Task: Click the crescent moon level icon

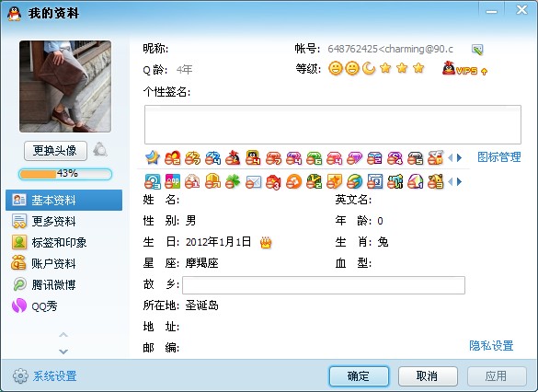Action: pyautogui.click(x=369, y=68)
